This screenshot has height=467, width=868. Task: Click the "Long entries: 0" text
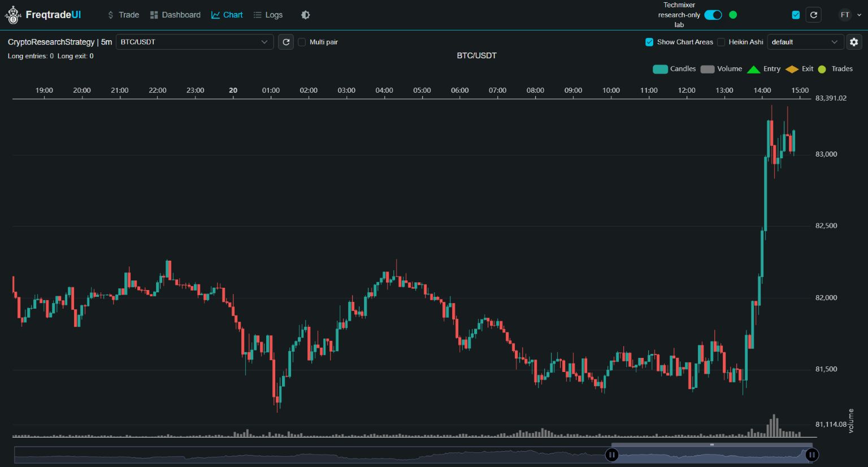coord(31,56)
